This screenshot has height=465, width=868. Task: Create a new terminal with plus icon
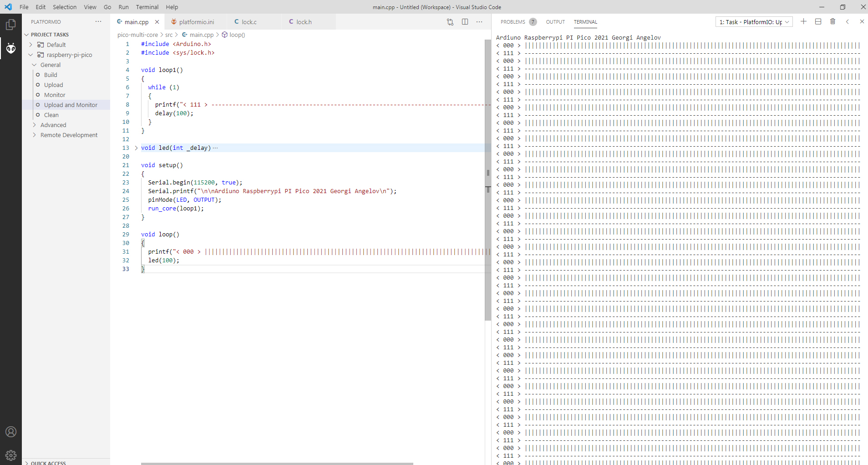pyautogui.click(x=804, y=21)
